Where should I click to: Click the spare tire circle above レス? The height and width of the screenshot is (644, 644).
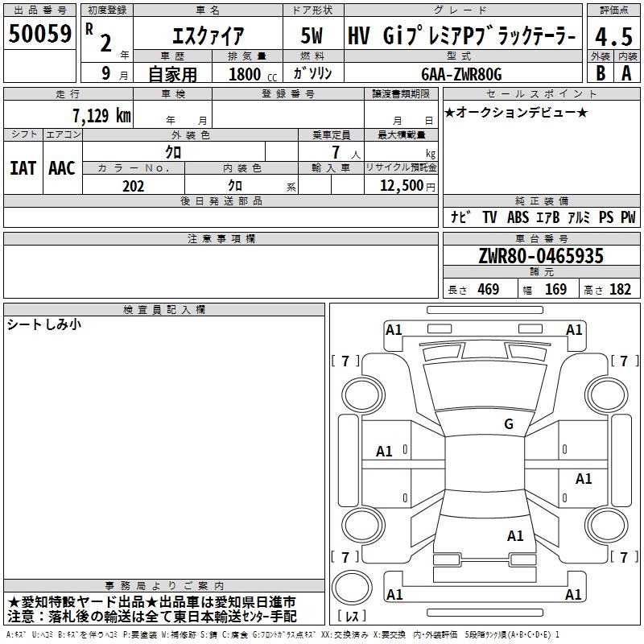point(352,587)
